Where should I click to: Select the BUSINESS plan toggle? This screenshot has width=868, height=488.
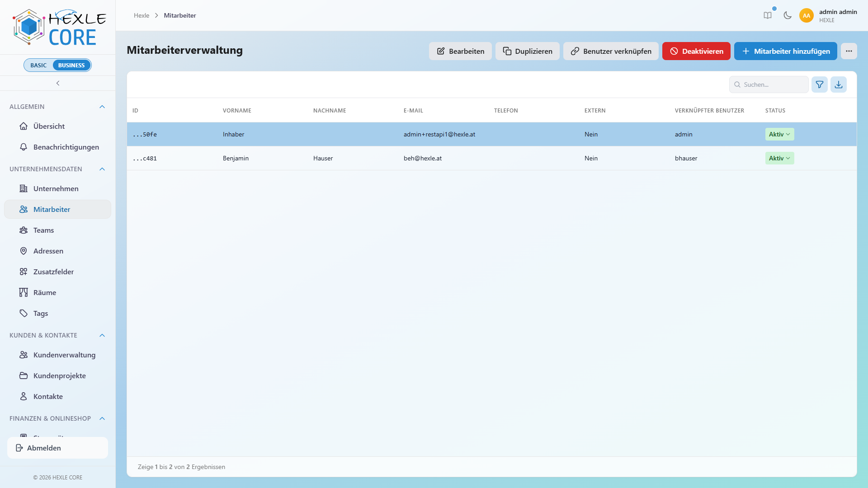71,65
